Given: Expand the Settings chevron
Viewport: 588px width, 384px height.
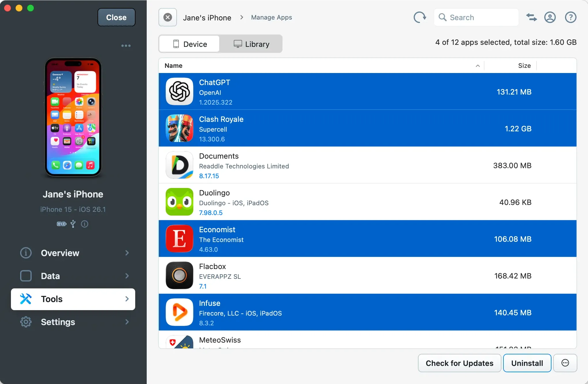Looking at the screenshot, I should coord(127,322).
